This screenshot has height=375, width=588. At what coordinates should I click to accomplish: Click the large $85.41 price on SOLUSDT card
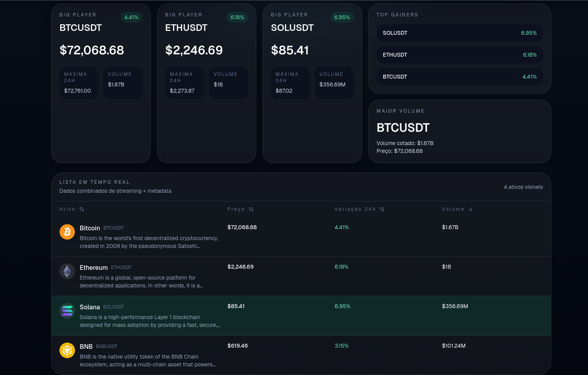[x=290, y=50]
